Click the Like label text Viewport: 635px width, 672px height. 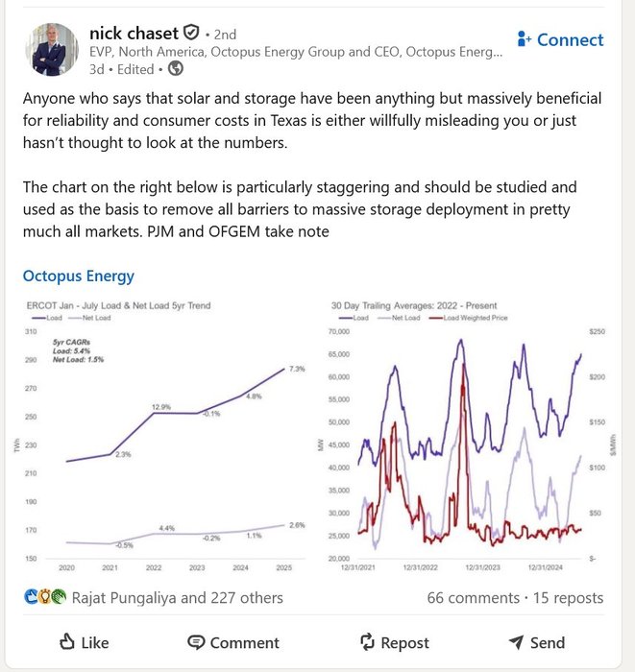point(95,643)
